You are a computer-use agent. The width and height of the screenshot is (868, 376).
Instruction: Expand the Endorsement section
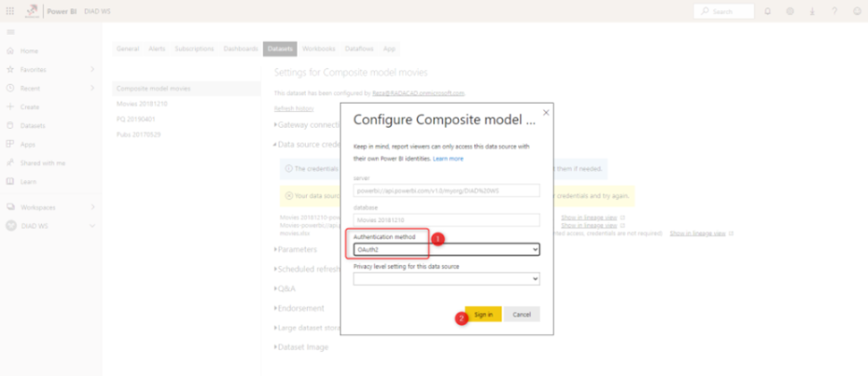tap(300, 309)
